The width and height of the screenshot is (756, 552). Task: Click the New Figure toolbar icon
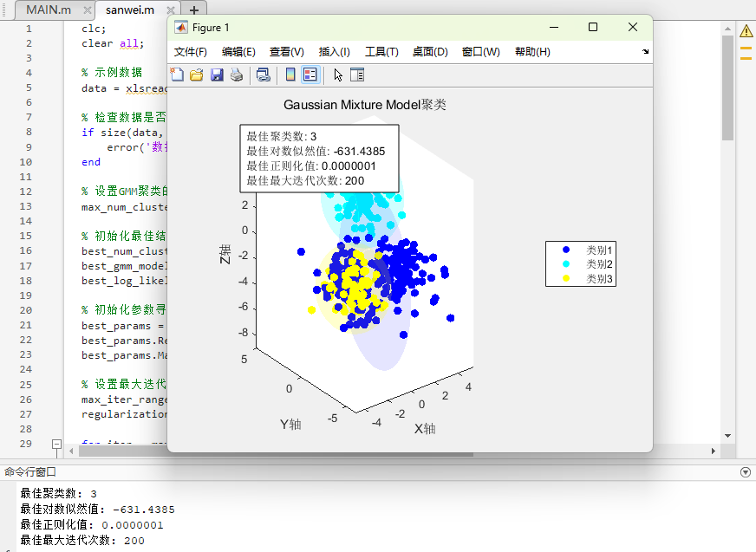coord(177,75)
